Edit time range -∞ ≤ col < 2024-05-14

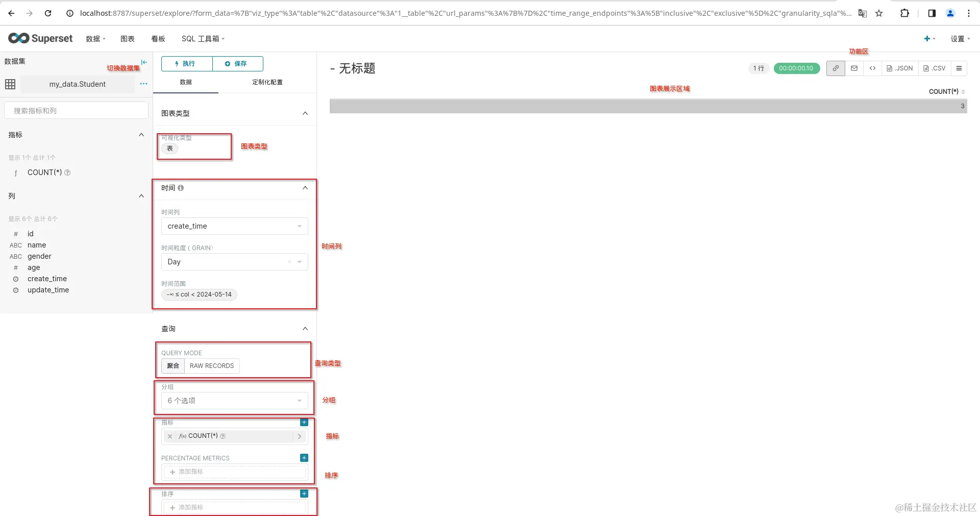point(200,294)
